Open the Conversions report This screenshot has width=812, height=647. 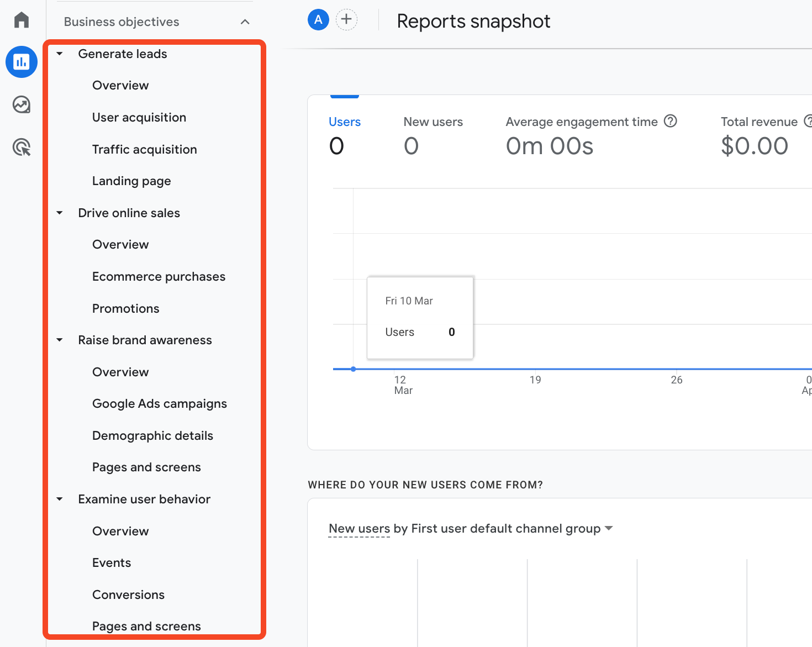(x=129, y=595)
